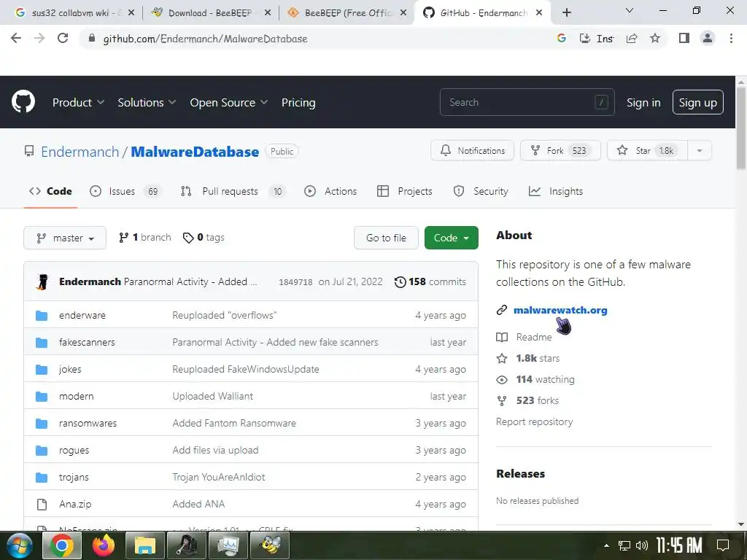
Task: Open the notification center icon
Action: point(723,545)
